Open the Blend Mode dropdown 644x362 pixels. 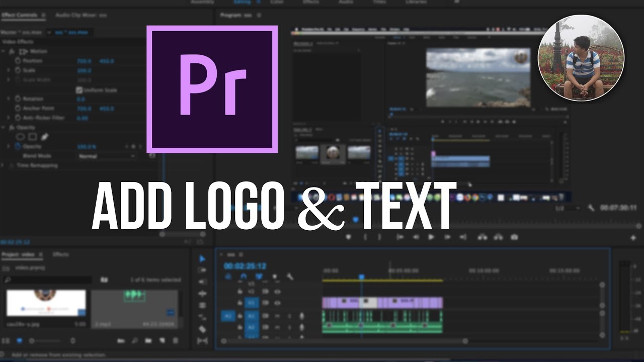point(107,156)
